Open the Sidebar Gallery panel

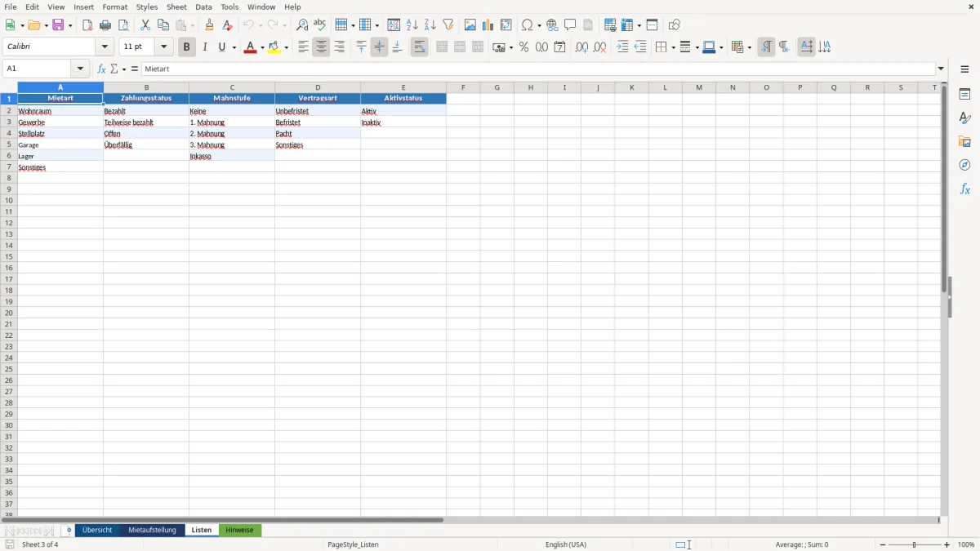coord(964,142)
